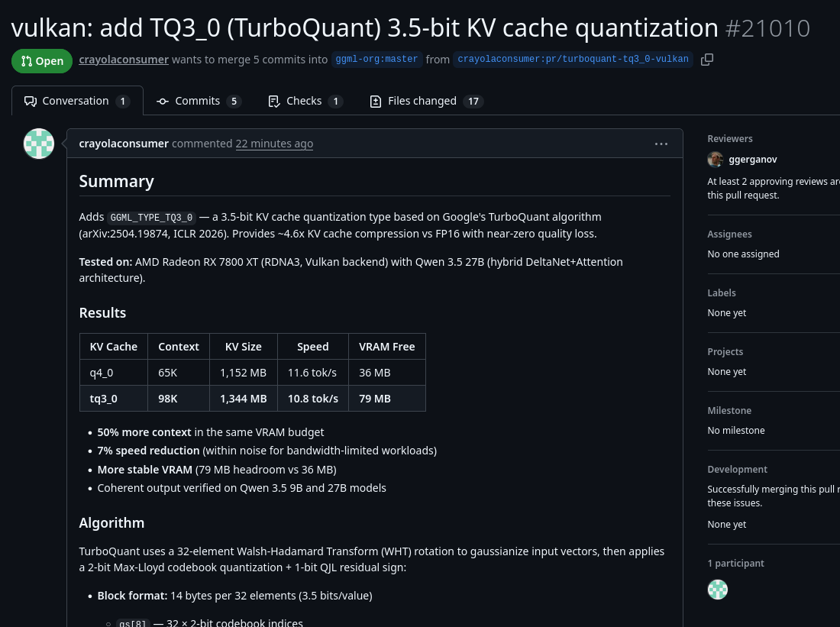Viewport: 840px width, 627px height.
Task: Click the PR number #21010
Action: click(767, 27)
